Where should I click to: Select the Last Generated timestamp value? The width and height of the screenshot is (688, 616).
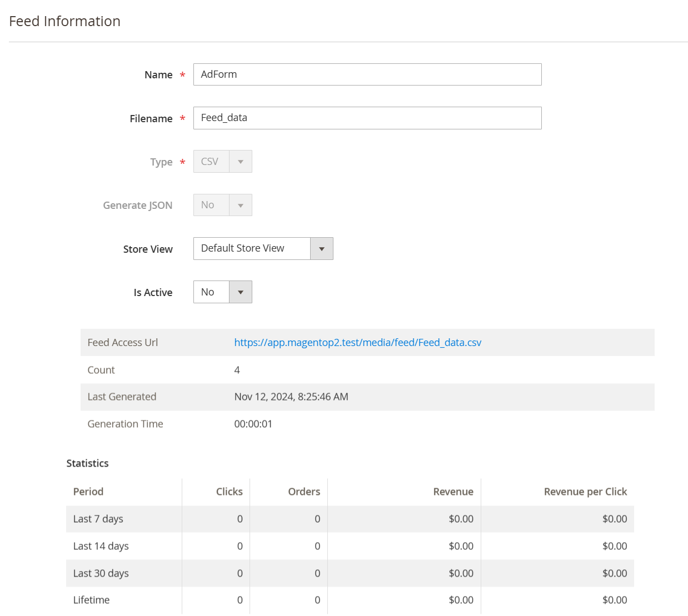pos(291,397)
